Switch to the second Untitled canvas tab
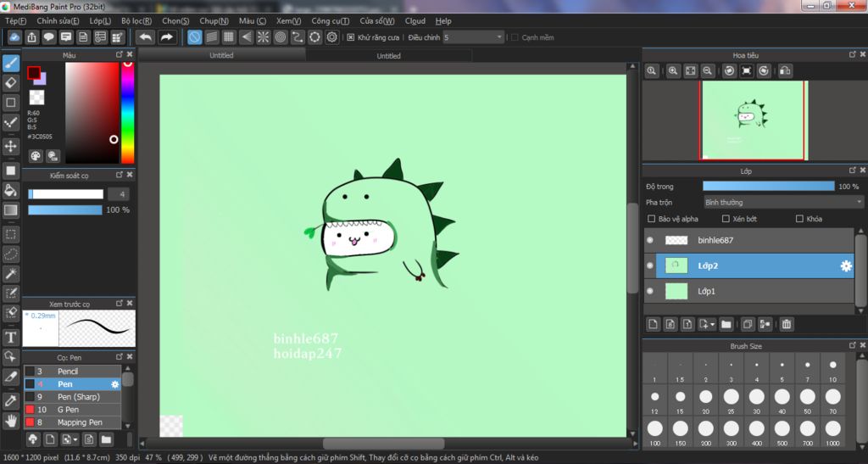This screenshot has height=464, width=868. (388, 55)
